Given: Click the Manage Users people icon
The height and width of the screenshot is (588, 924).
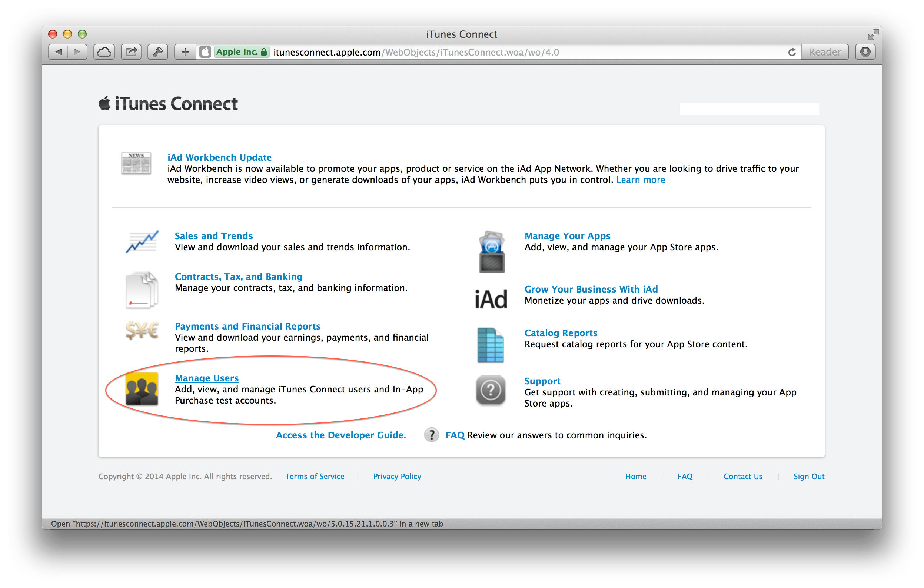Looking at the screenshot, I should (142, 389).
